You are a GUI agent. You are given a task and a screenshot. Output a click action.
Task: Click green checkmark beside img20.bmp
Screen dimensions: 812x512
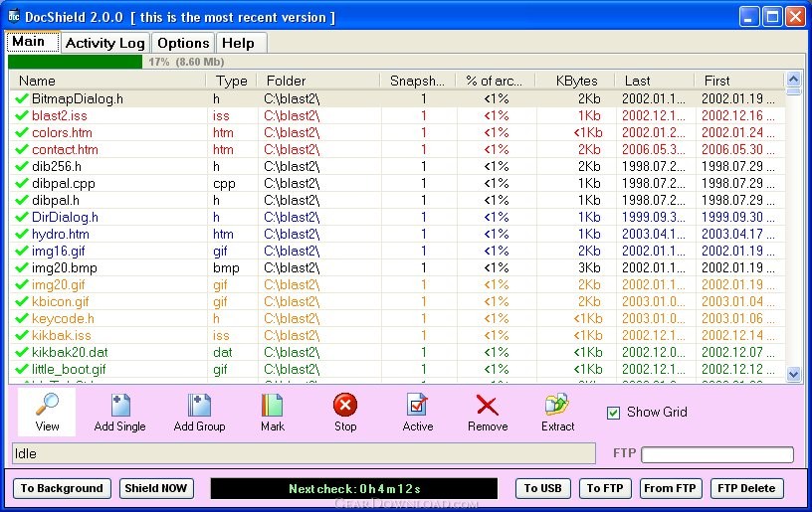click(x=22, y=267)
